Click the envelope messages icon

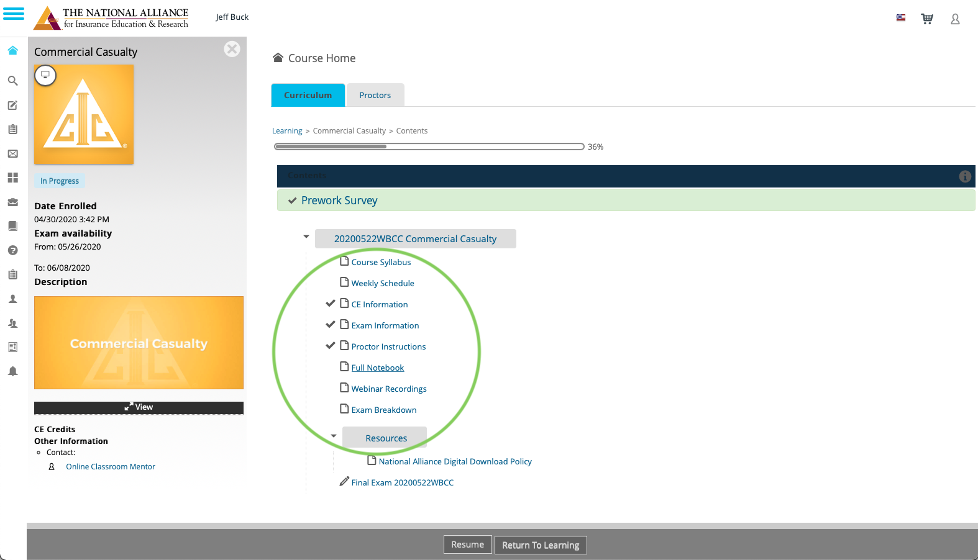(12, 153)
